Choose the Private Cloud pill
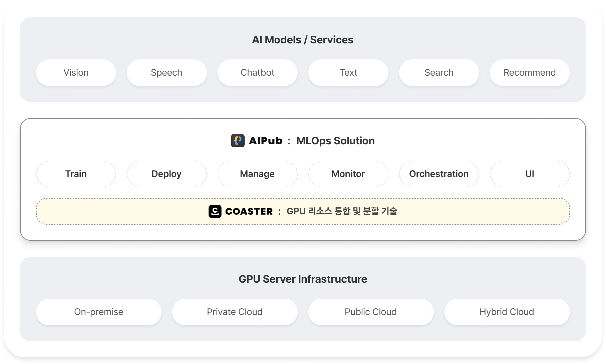606x364 pixels. click(x=235, y=312)
